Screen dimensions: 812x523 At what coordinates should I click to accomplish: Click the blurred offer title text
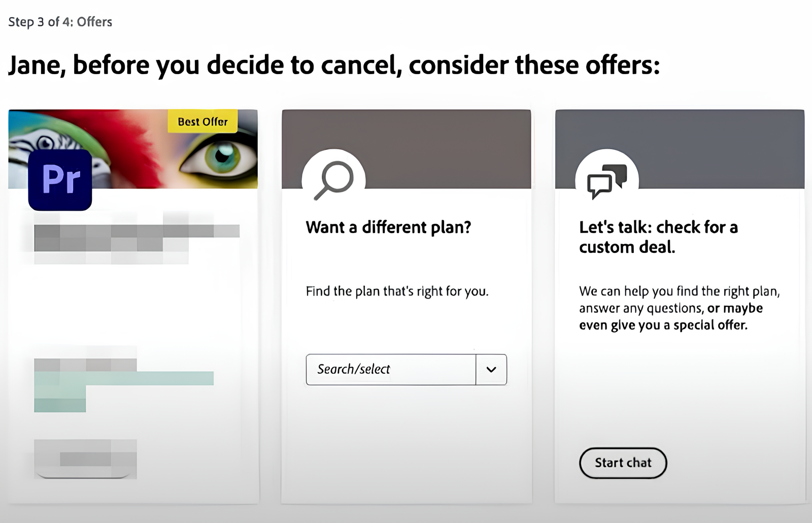pos(137,238)
